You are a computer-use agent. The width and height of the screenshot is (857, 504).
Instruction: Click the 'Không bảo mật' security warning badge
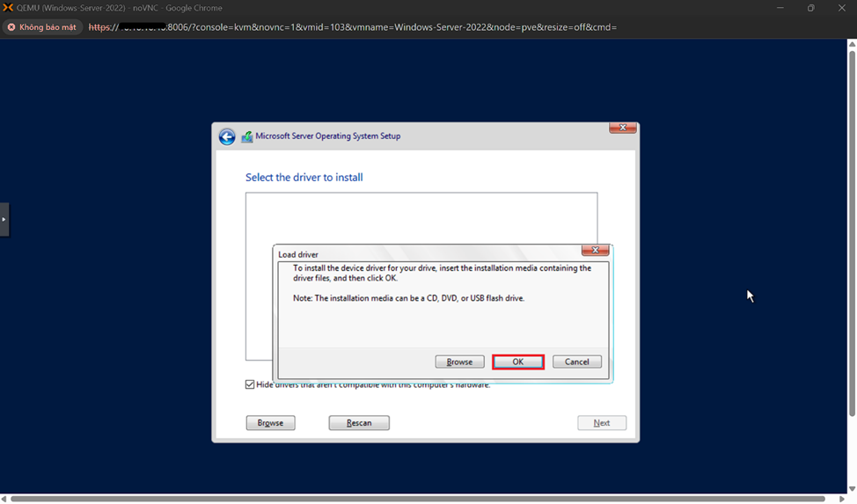tap(42, 27)
